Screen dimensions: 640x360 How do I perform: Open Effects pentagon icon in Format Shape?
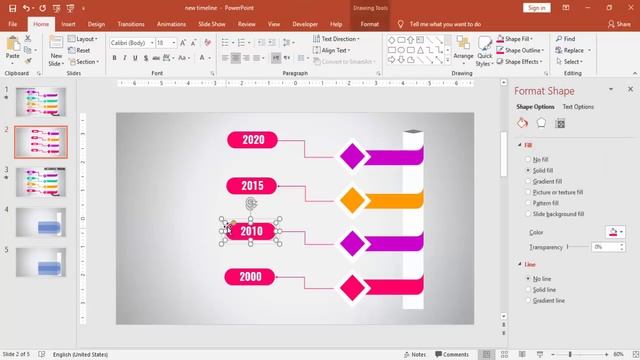point(541,123)
